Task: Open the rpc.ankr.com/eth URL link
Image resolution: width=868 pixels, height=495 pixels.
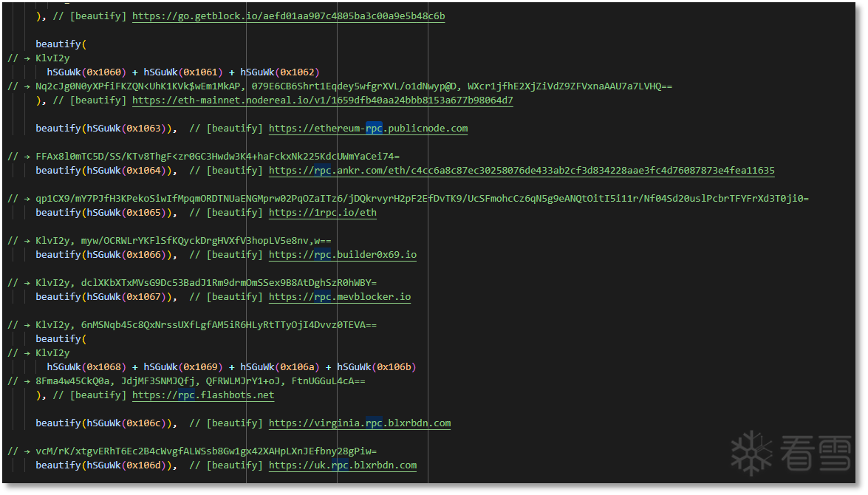Action: pos(522,171)
